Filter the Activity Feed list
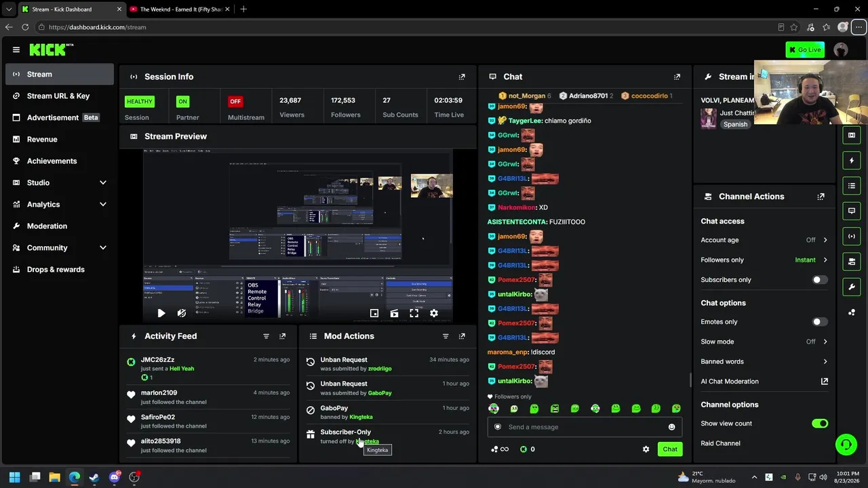This screenshot has width=868, height=488. coord(266,336)
